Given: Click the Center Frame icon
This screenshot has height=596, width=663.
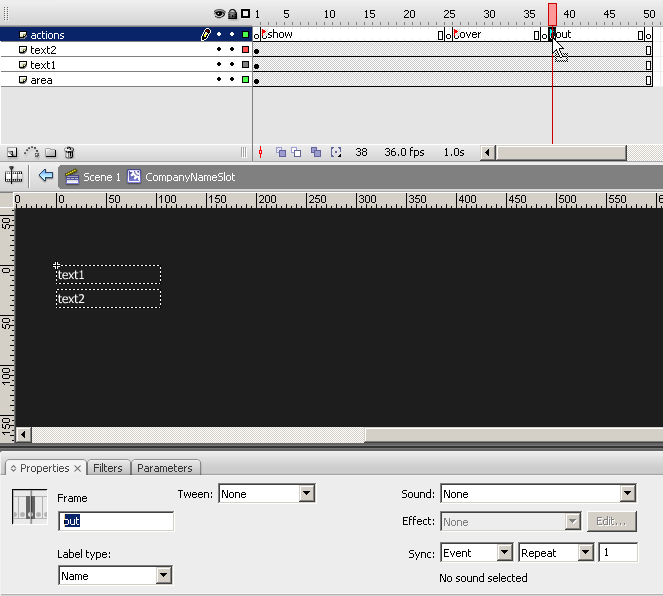Looking at the screenshot, I should (x=261, y=153).
